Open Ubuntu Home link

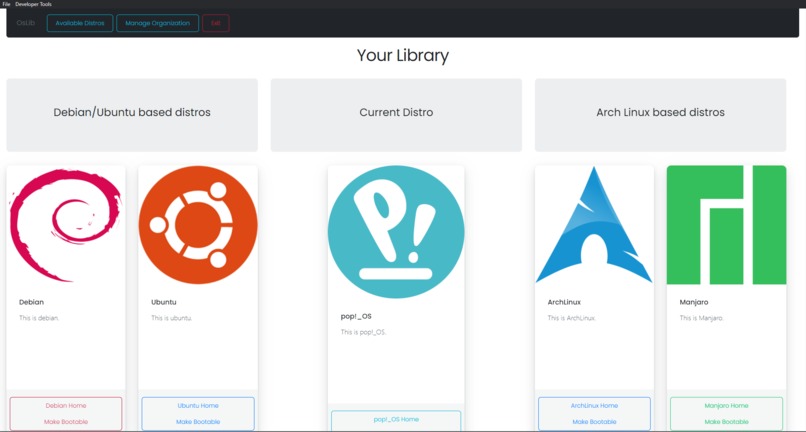[198, 406]
